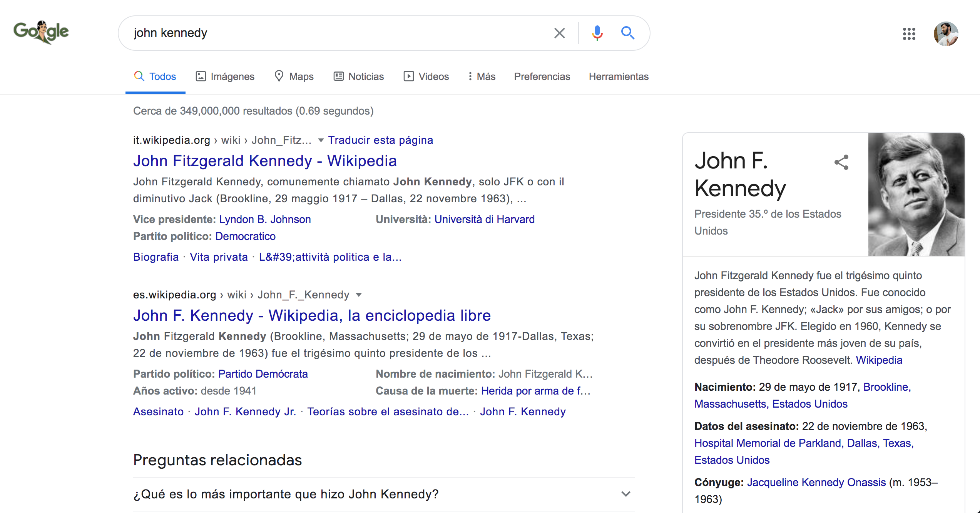Open the Asesinato sitelink
The height and width of the screenshot is (513, 980).
pyautogui.click(x=158, y=411)
